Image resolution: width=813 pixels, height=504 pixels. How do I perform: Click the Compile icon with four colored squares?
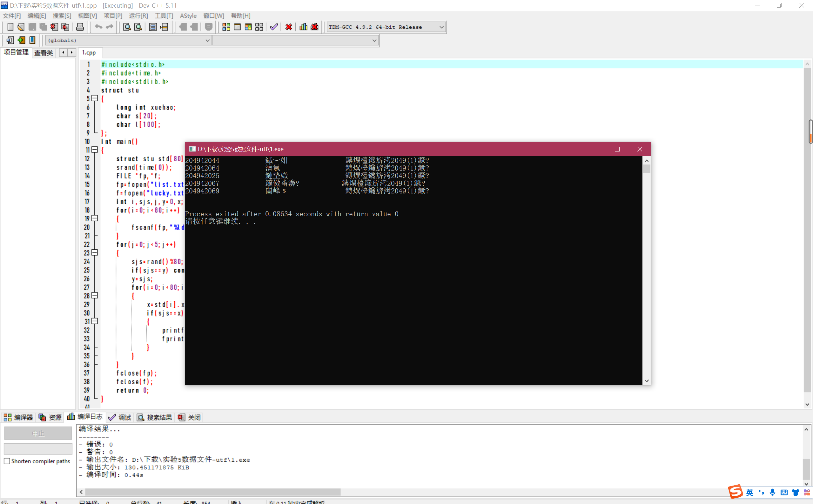click(x=226, y=27)
